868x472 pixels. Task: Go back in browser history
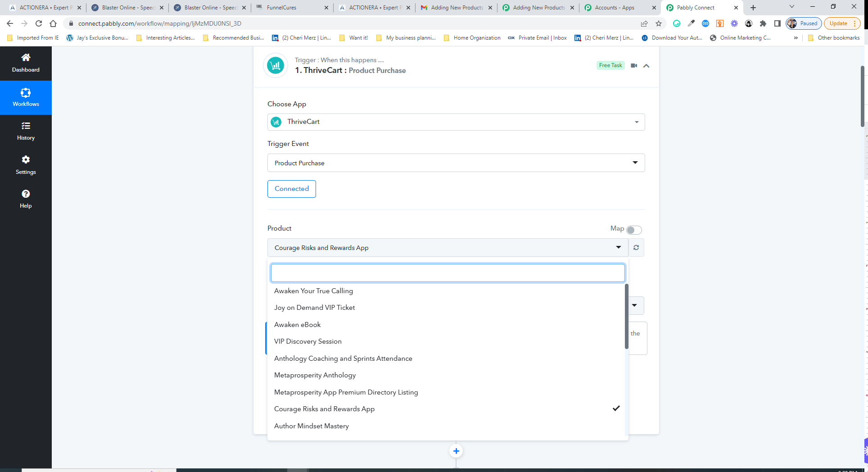coord(10,23)
